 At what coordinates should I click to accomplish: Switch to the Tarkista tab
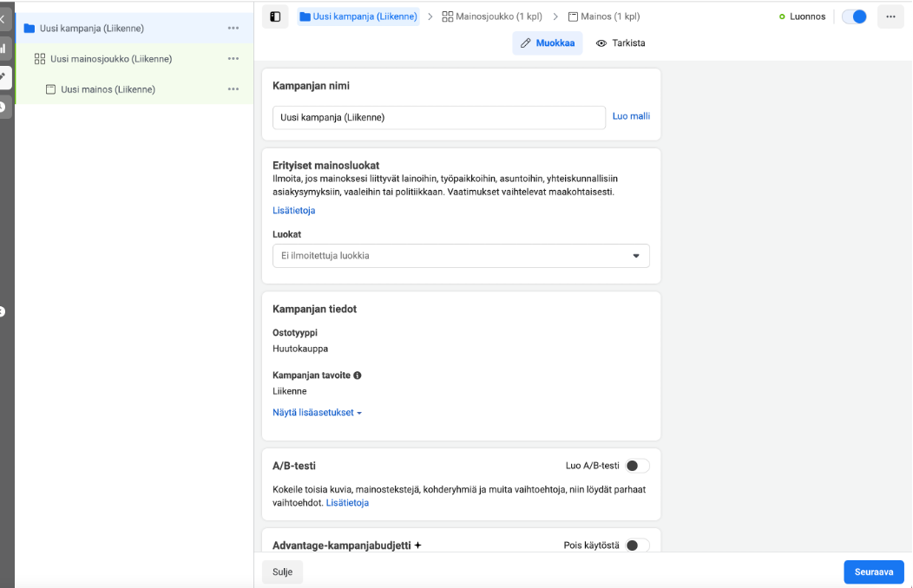[x=621, y=42]
